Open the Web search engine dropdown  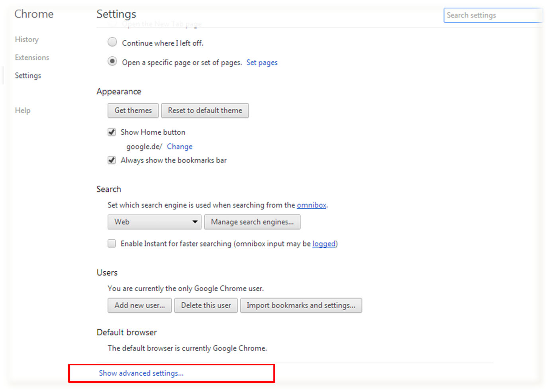154,222
